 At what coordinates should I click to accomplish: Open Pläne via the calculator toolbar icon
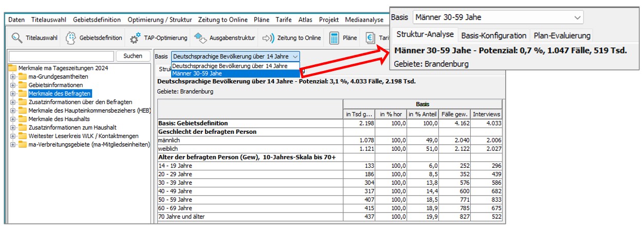(x=343, y=38)
